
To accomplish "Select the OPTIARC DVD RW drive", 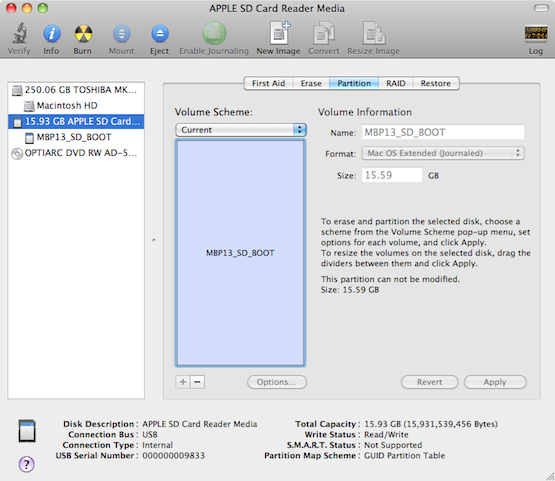I will point(76,153).
